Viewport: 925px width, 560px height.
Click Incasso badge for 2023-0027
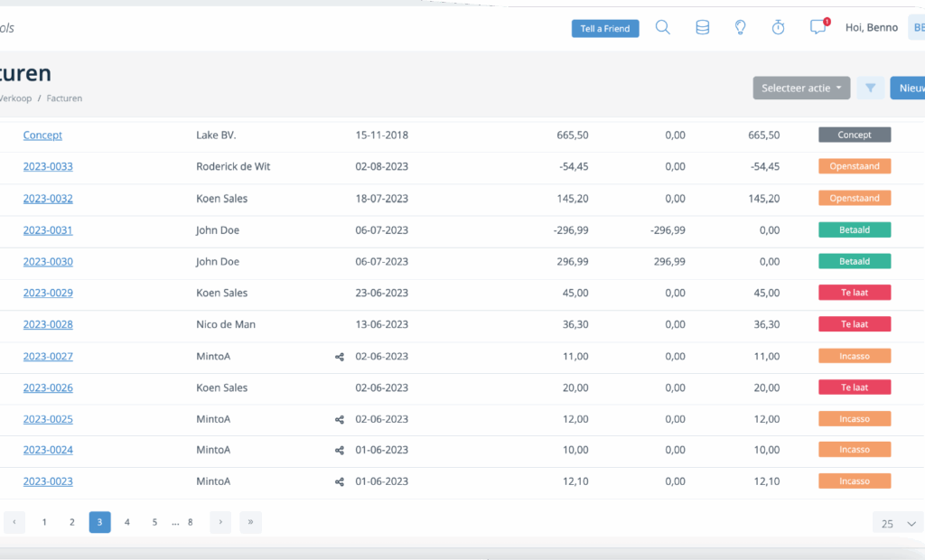(855, 356)
